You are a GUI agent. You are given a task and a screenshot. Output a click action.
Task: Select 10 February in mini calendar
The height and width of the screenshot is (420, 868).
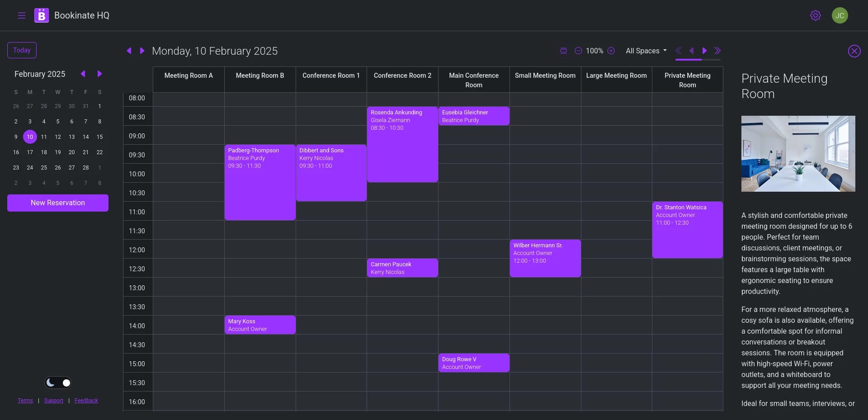[30, 137]
